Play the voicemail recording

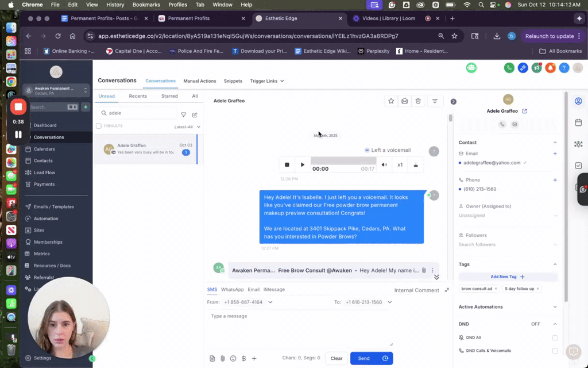point(302,165)
